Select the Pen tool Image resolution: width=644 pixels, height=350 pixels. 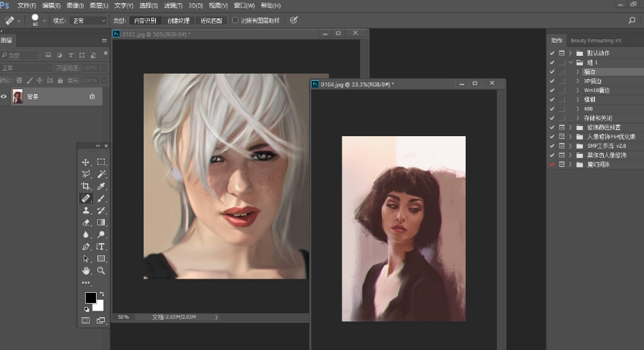86,246
